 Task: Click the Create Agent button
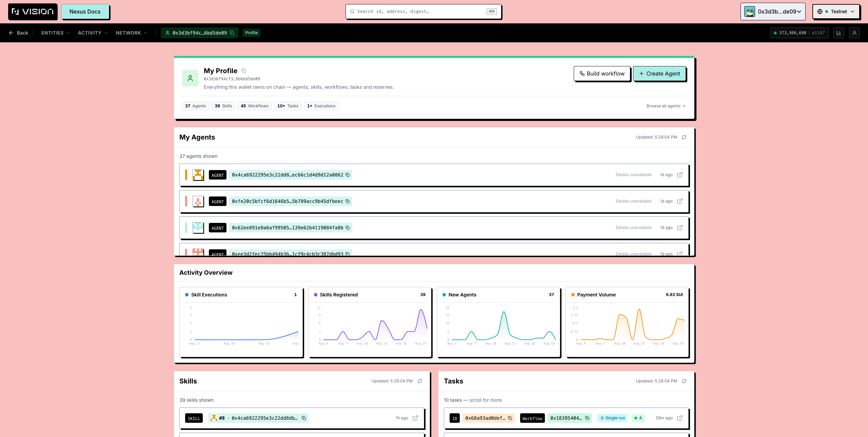(659, 74)
